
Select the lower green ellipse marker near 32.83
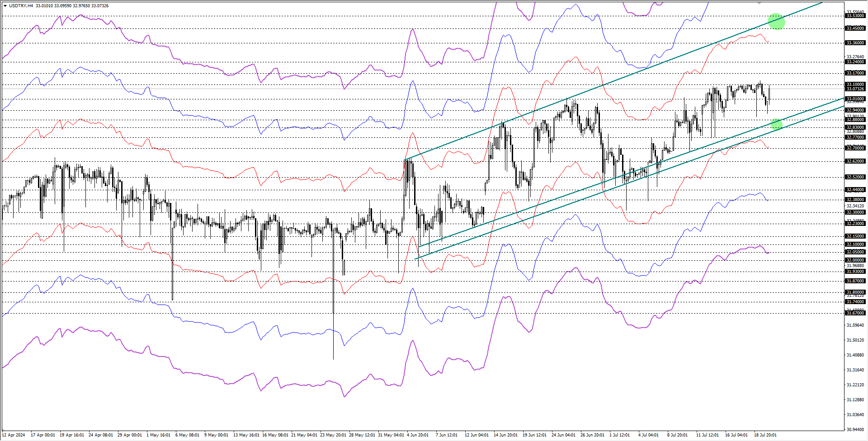click(777, 124)
